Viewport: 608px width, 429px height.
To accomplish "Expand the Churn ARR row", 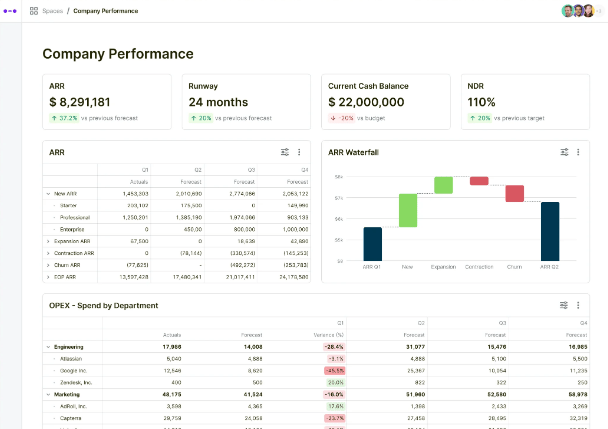I will click(x=48, y=265).
